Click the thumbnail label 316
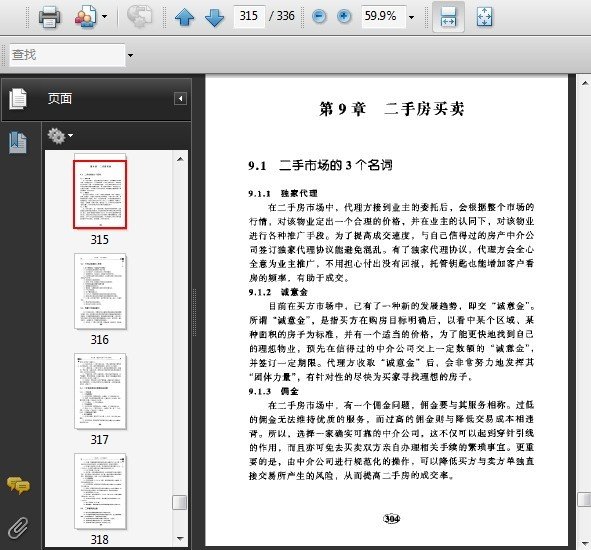Image resolution: width=591 pixels, height=550 pixels. tap(100, 340)
